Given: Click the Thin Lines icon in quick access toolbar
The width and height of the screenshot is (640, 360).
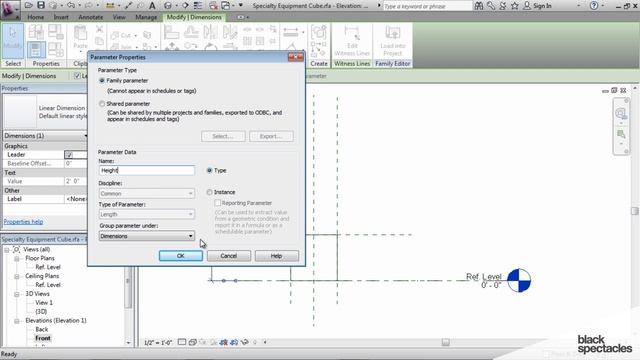Looking at the screenshot, I should tap(198, 6).
